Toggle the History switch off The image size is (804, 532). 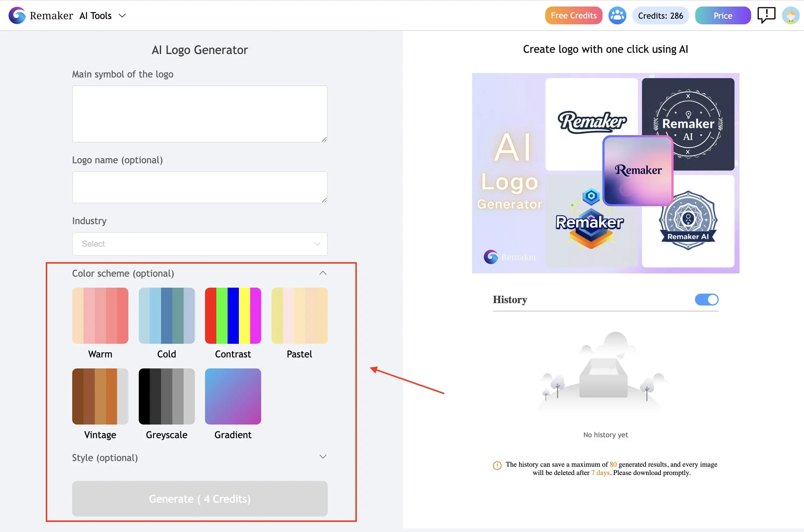point(707,300)
